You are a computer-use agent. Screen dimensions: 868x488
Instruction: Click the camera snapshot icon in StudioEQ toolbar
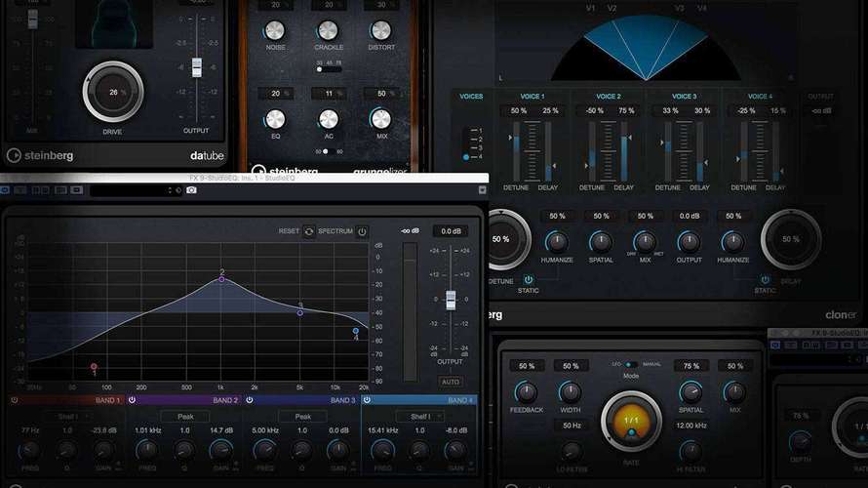[191, 189]
